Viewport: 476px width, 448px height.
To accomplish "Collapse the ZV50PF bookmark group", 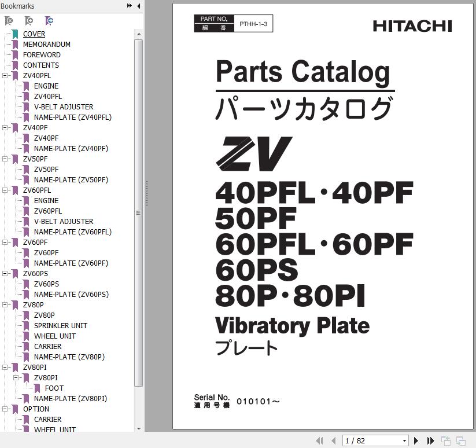I will [x=5, y=159].
